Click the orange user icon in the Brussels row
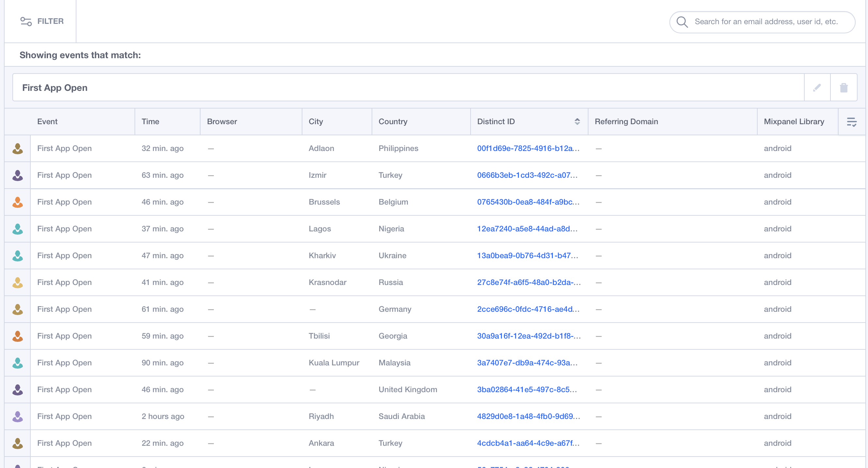The height and width of the screenshot is (468, 868). coord(17,202)
